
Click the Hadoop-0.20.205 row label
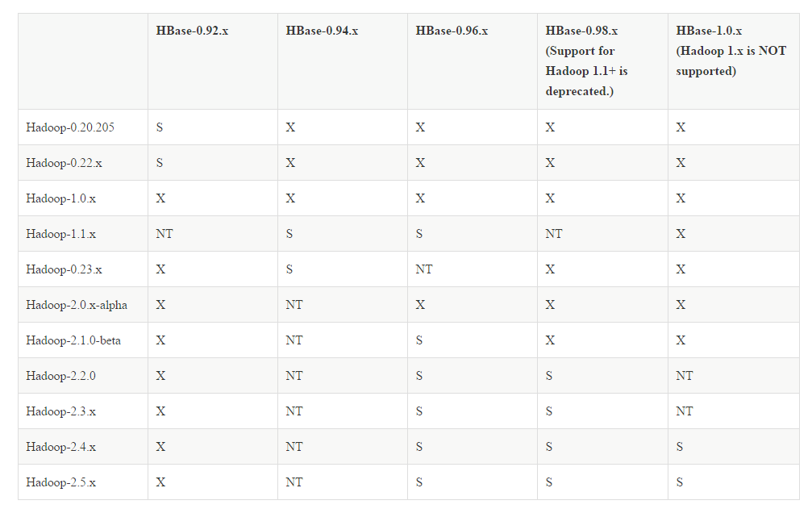[x=69, y=127]
